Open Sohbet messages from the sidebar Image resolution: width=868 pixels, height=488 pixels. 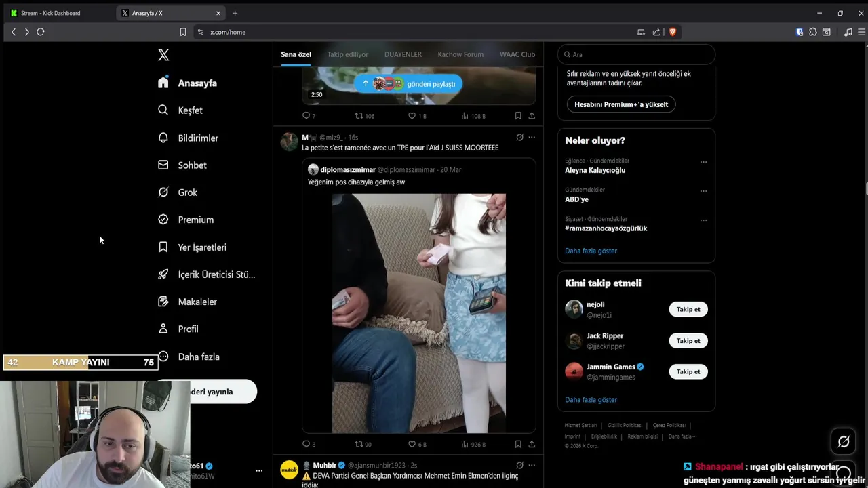[182, 165]
